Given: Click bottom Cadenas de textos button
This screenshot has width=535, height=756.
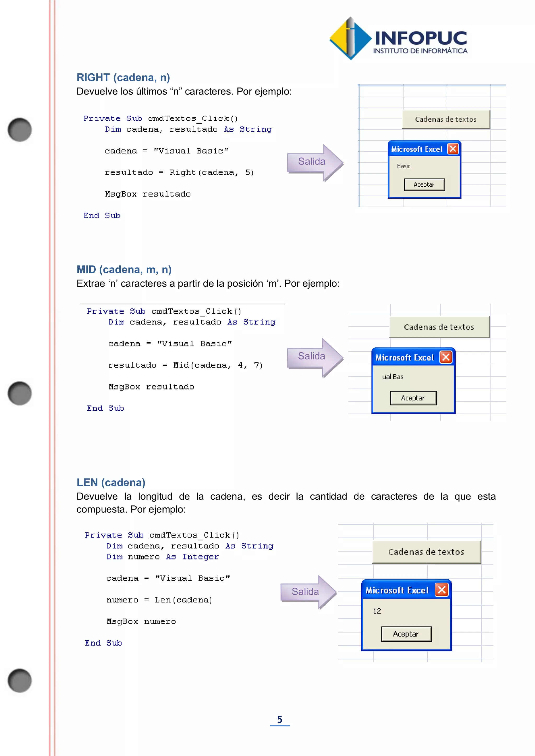Looking at the screenshot, I should (x=426, y=552).
